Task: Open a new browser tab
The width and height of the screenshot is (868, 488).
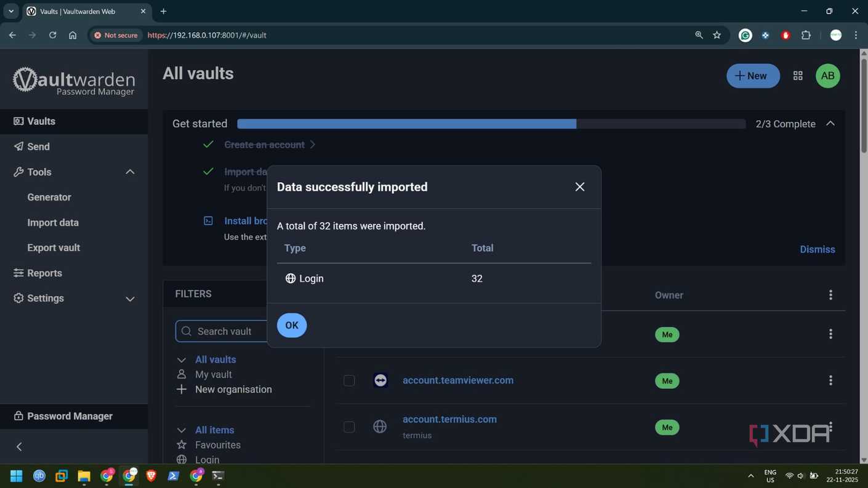Action: tap(163, 11)
